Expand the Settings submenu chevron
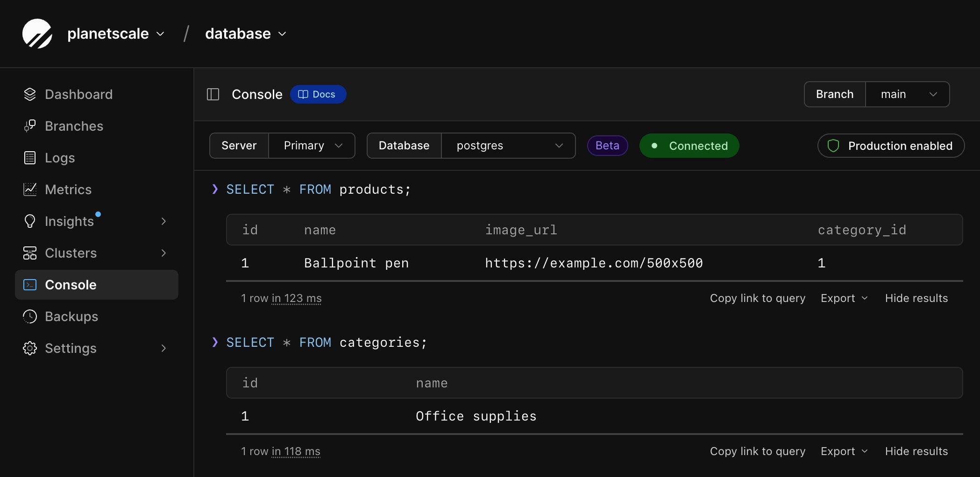The height and width of the screenshot is (477, 980). click(163, 348)
